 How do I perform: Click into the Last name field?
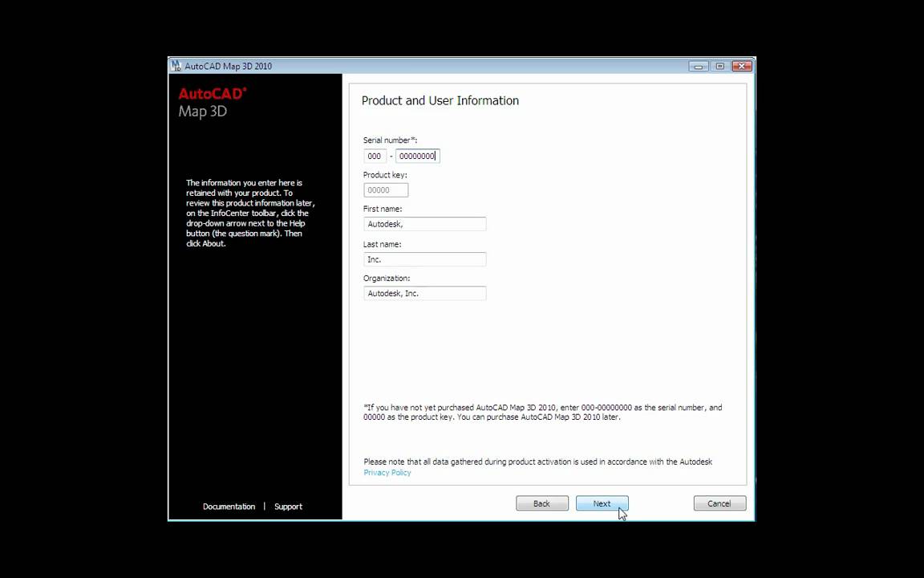(425, 259)
